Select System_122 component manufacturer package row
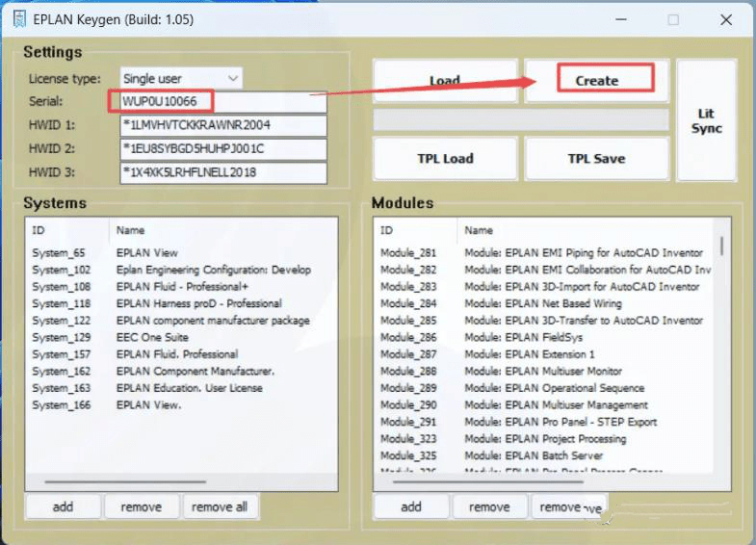 [181, 321]
